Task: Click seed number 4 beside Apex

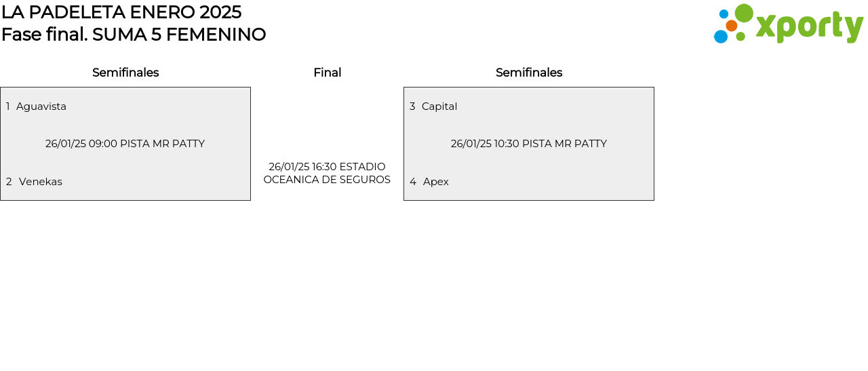Action: [413, 182]
